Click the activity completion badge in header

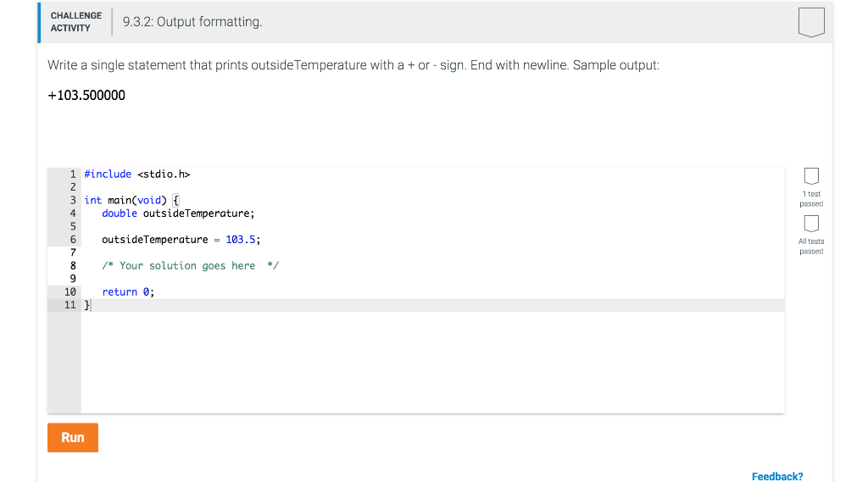tap(811, 22)
